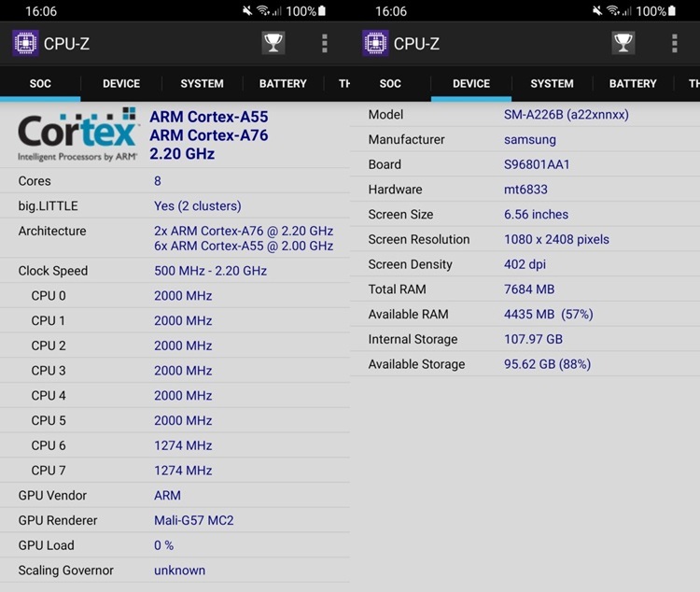Tap Screen Density value '402 dpi'

click(x=525, y=264)
